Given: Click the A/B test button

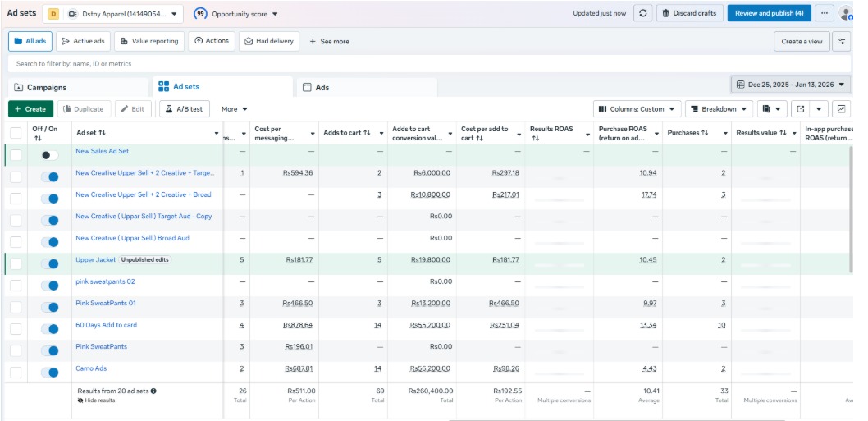Looking at the screenshot, I should tap(185, 109).
